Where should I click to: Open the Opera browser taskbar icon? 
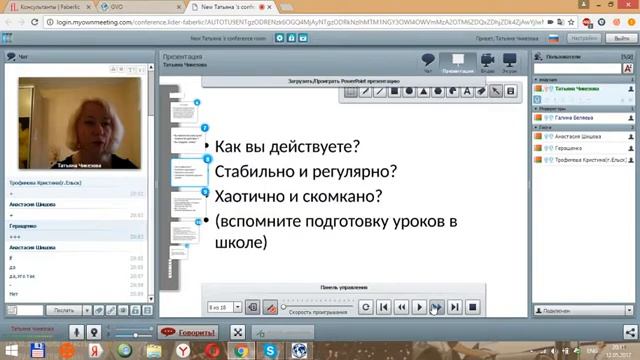212,351
